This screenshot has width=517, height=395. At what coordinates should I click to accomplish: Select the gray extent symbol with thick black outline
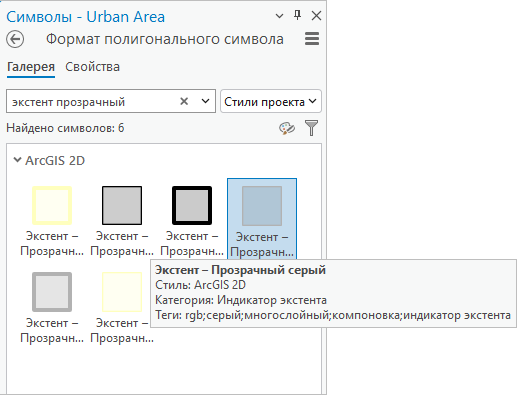[x=192, y=222]
